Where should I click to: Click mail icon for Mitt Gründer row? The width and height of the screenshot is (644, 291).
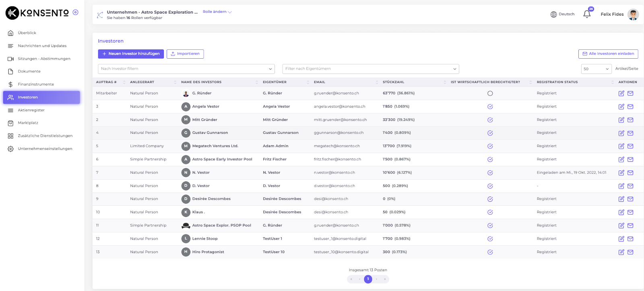coord(630,120)
